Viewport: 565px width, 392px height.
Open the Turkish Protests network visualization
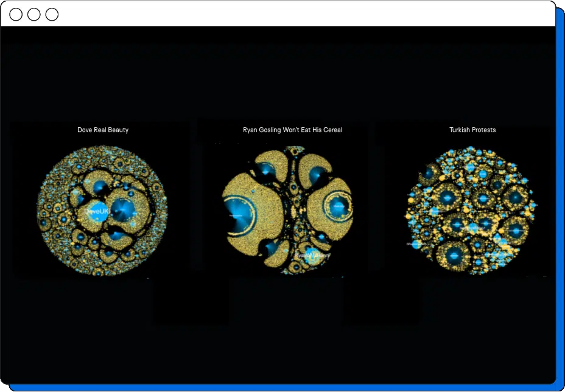pyautogui.click(x=472, y=210)
